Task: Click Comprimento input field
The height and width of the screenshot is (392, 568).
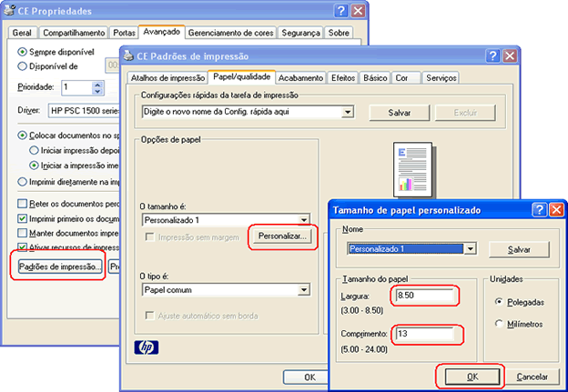Action: pos(424,334)
